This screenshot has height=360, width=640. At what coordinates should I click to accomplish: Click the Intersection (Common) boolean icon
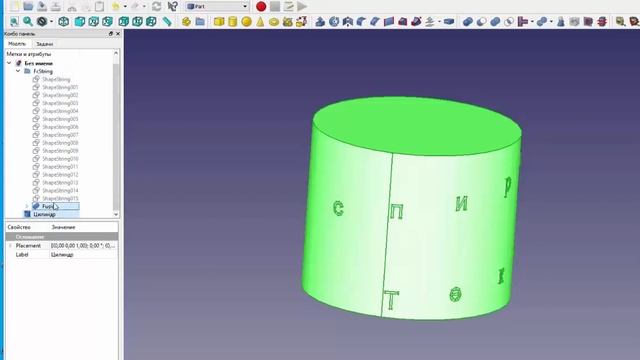point(509,21)
